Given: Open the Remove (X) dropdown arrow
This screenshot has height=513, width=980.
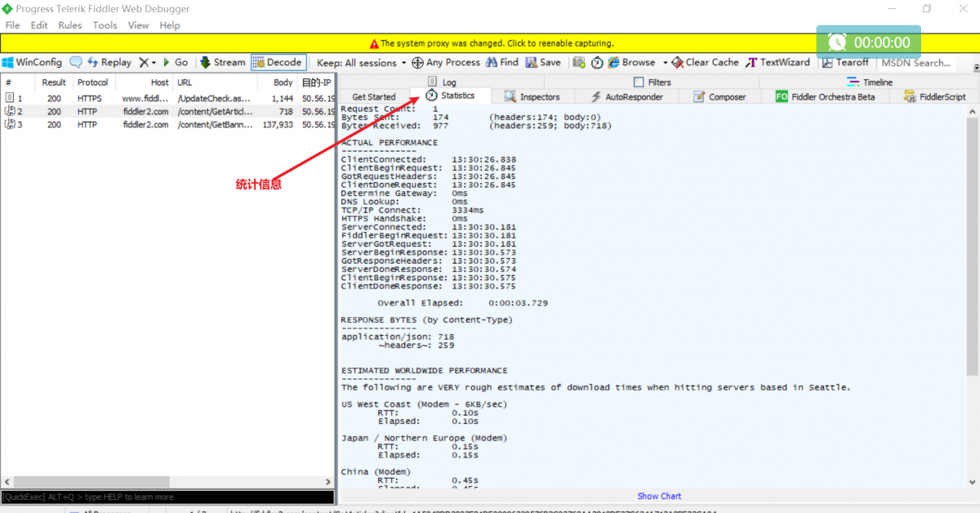Looking at the screenshot, I should [154, 63].
